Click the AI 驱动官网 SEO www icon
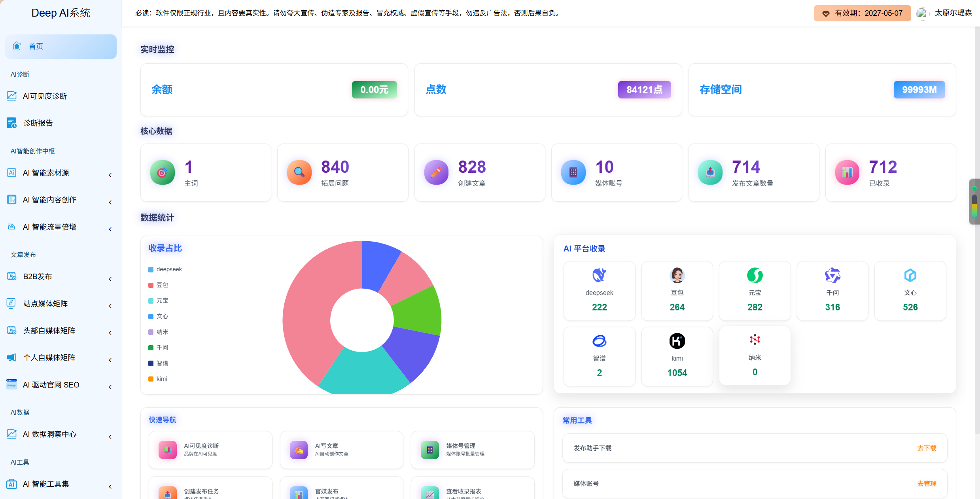 pyautogui.click(x=12, y=384)
